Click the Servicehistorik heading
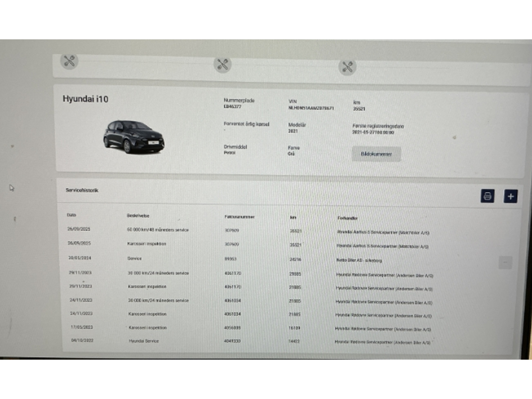532x399 pixels. pos(82,190)
